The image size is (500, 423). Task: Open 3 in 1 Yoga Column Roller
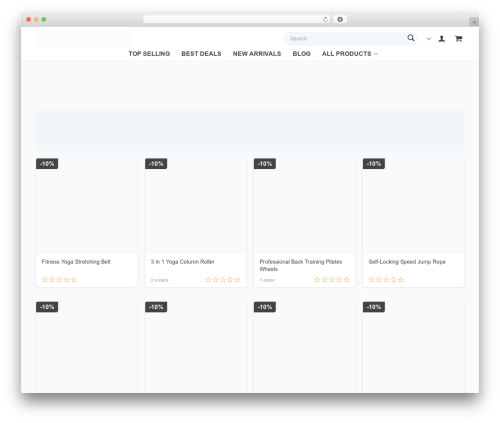pos(183,262)
